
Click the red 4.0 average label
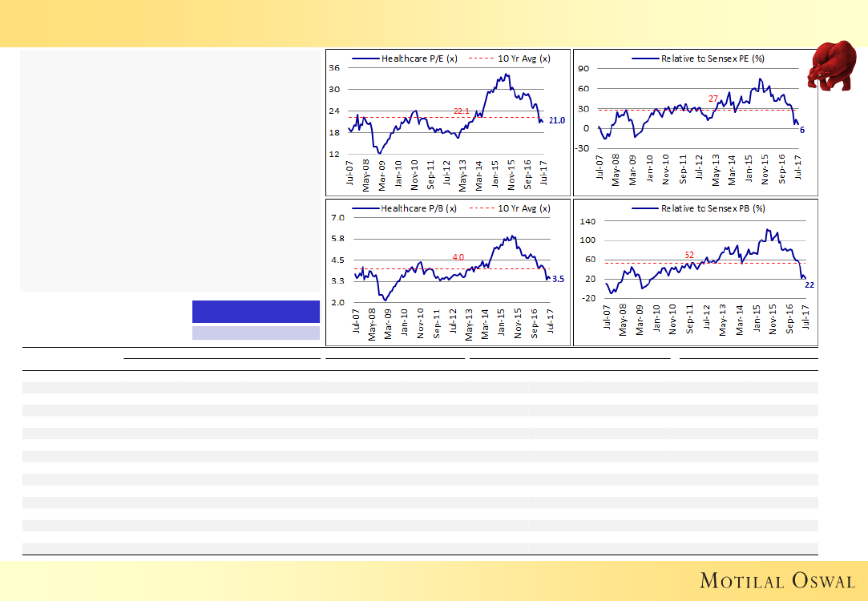point(458,257)
